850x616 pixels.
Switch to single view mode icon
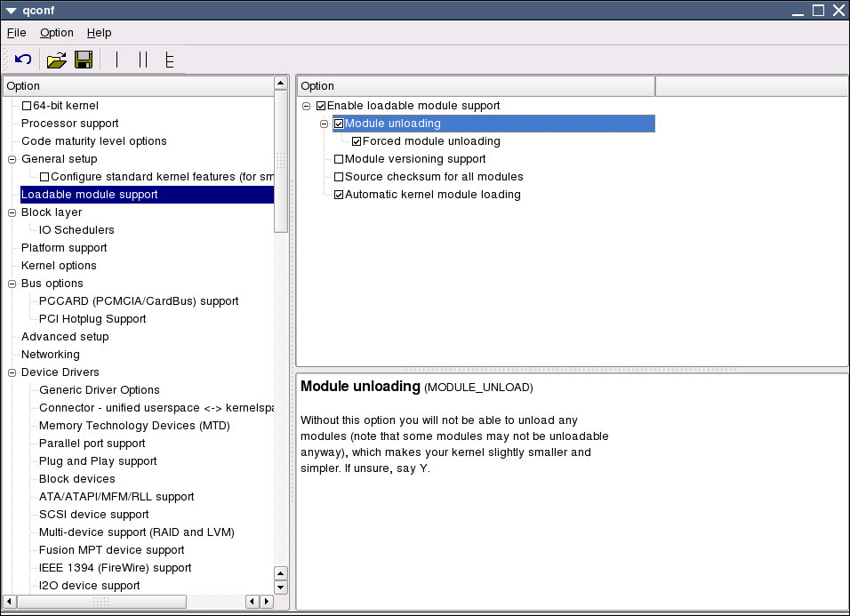117,60
